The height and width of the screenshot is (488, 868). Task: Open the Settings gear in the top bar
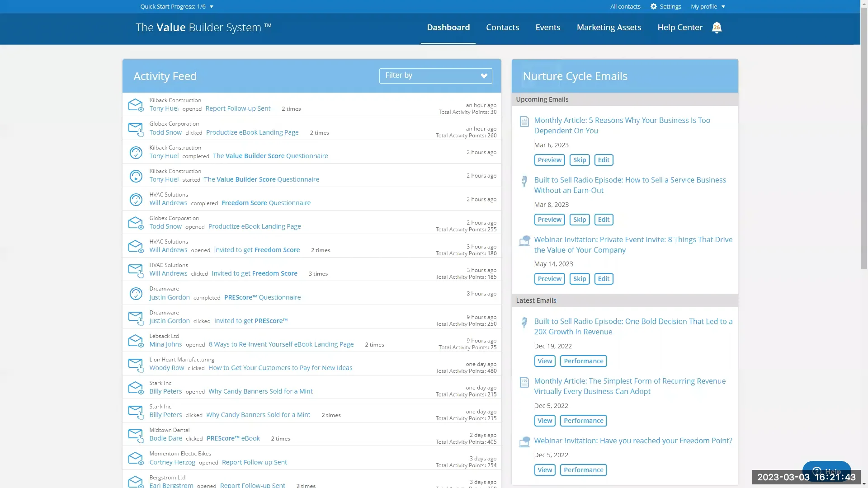click(x=653, y=6)
